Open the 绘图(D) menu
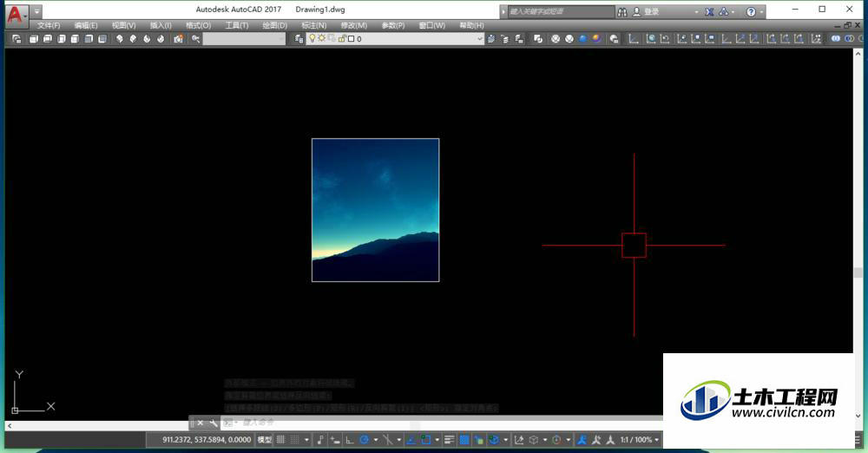 (x=274, y=25)
